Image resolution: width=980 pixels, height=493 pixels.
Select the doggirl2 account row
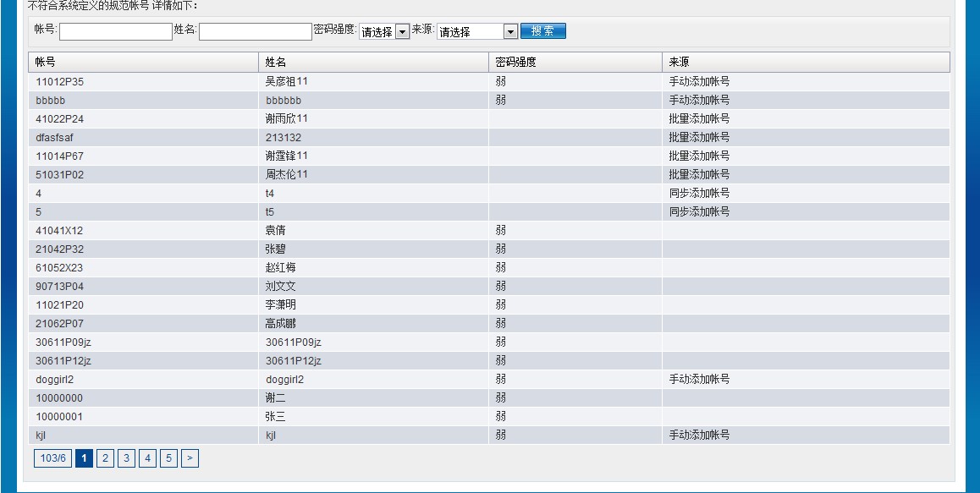55,380
